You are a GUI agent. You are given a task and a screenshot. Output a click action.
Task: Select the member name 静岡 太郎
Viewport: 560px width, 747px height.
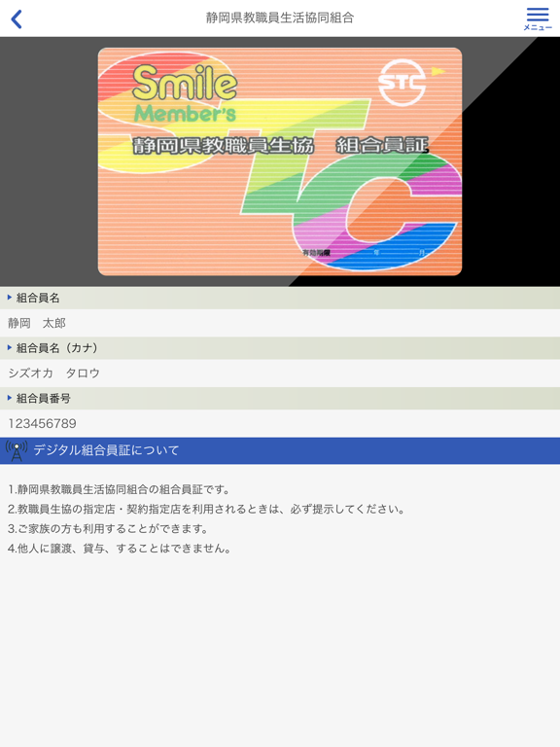click(x=37, y=324)
